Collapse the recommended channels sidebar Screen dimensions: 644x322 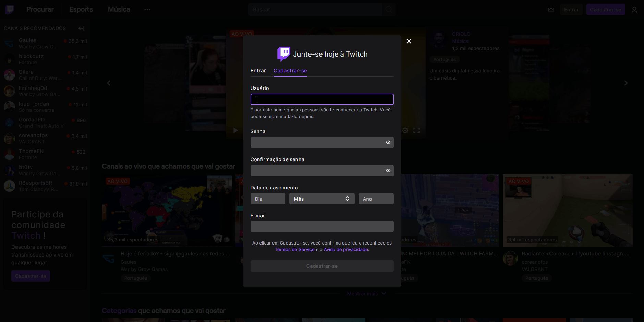pyautogui.click(x=81, y=28)
